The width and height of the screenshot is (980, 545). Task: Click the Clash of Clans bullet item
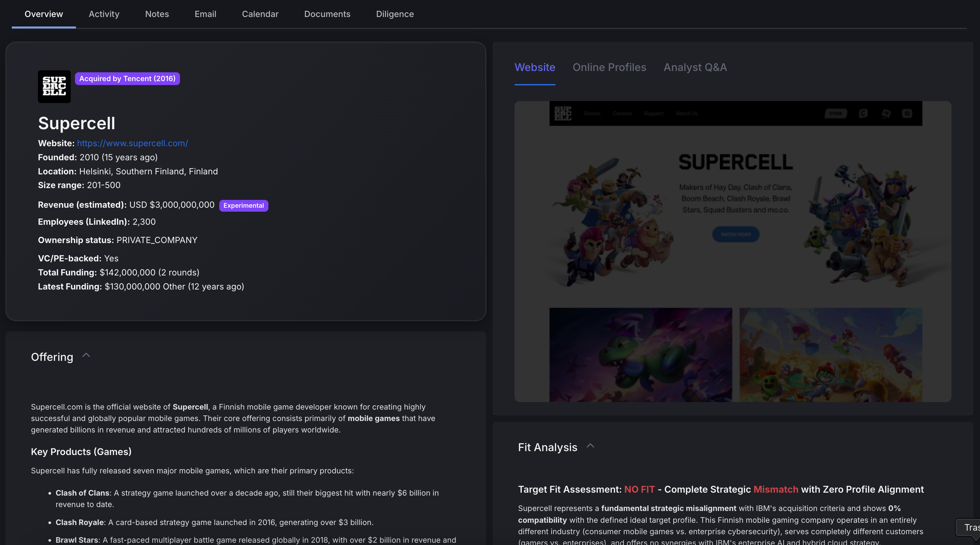(247, 499)
